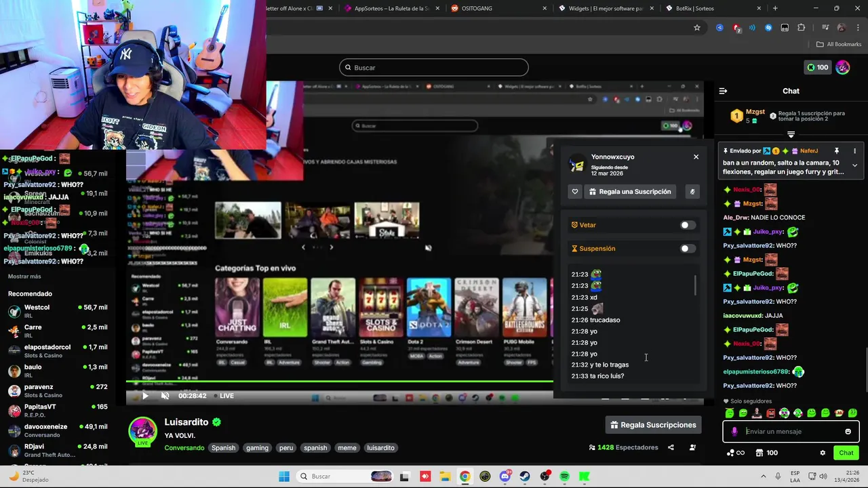Open Spotify from taskbar

tap(565, 476)
